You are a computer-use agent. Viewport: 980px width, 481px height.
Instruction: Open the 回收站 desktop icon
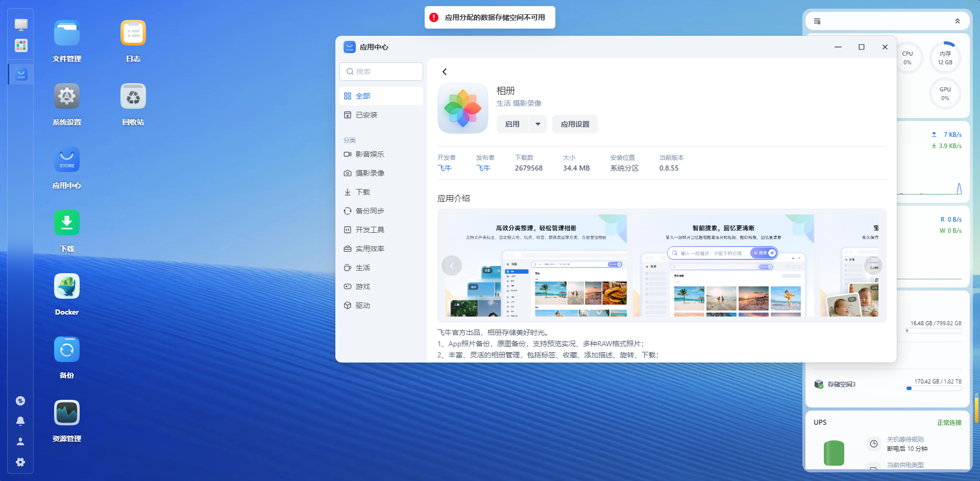point(133,96)
